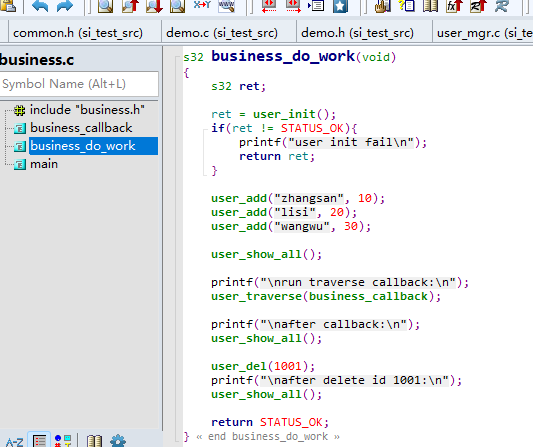Image resolution: width=533 pixels, height=447 pixels.
Task: Click the "\nrun traverse callback:\n" string
Action: point(358,282)
